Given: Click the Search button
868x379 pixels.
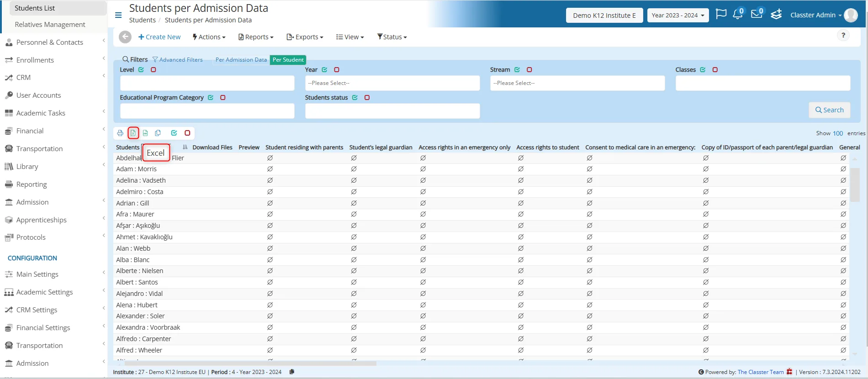Looking at the screenshot, I should coord(830,110).
